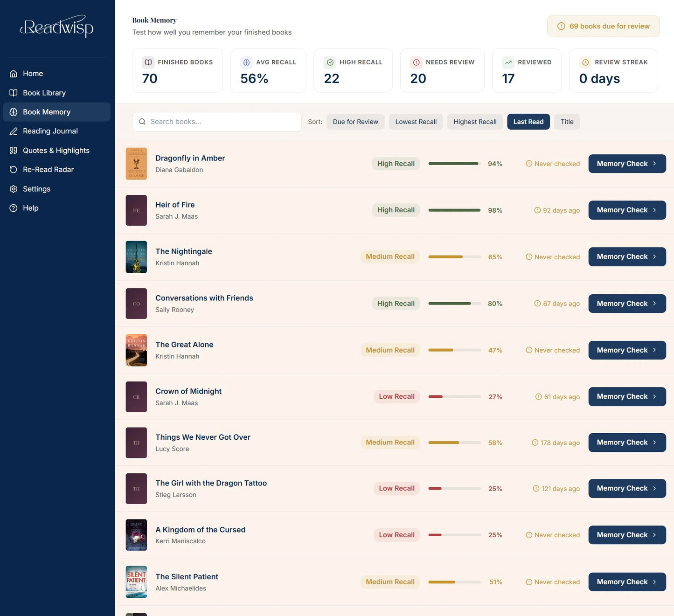This screenshot has height=616, width=674.
Task: Click The Girl with the Dragon Tattoo title
Action: click(x=211, y=483)
